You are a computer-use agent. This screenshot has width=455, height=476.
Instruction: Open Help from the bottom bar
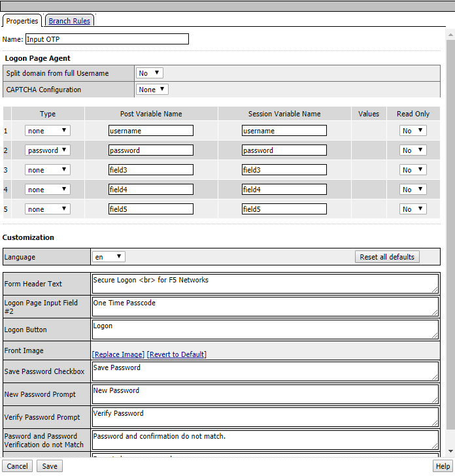[x=443, y=466]
